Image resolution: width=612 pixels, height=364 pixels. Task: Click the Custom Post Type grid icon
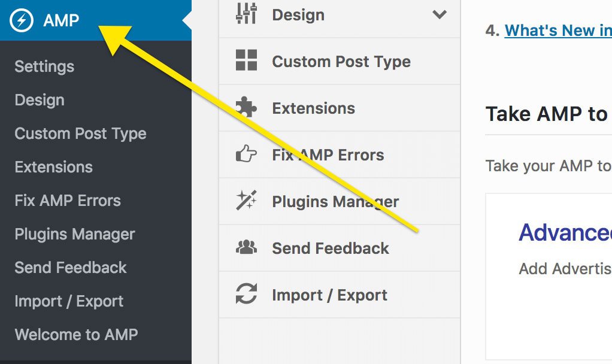[x=246, y=60]
